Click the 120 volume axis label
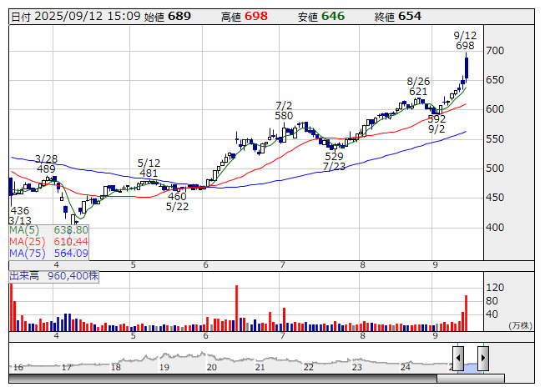Image resolution: width=545 pixels, height=392 pixels. click(495, 288)
